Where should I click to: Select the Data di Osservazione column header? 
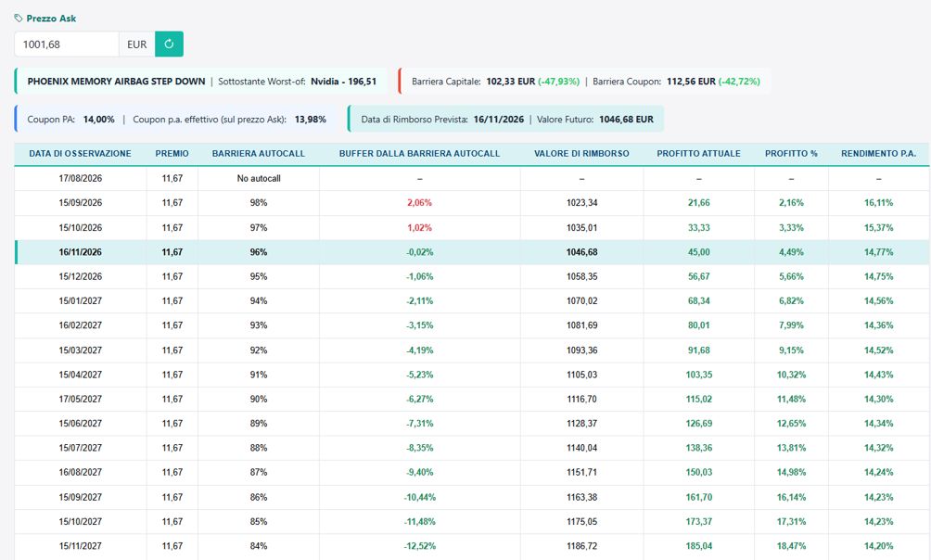(x=80, y=153)
